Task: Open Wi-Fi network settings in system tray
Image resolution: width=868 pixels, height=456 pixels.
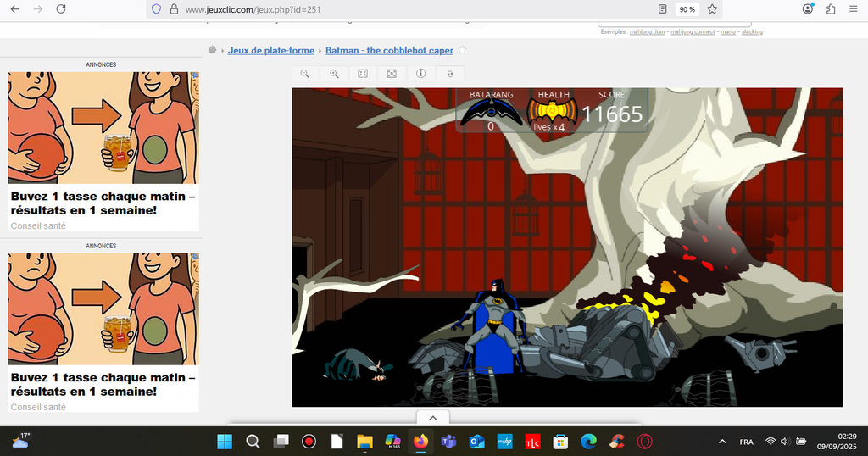Action: [x=770, y=442]
